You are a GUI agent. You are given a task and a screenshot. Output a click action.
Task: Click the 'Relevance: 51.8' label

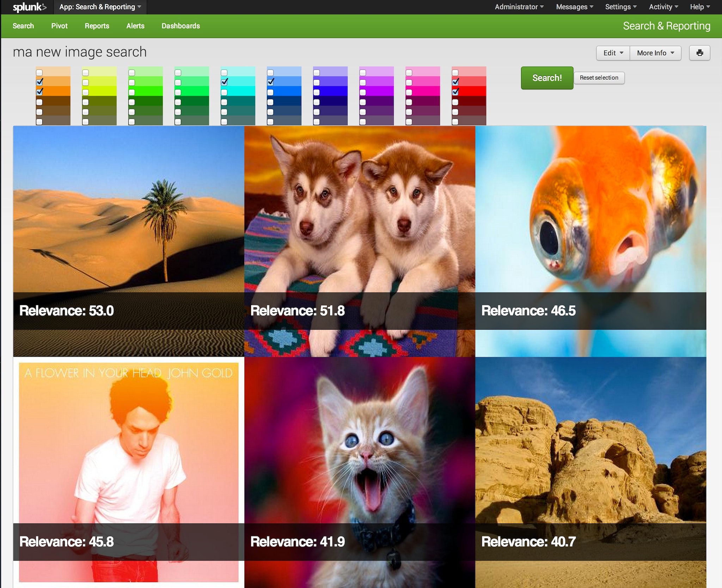point(298,311)
